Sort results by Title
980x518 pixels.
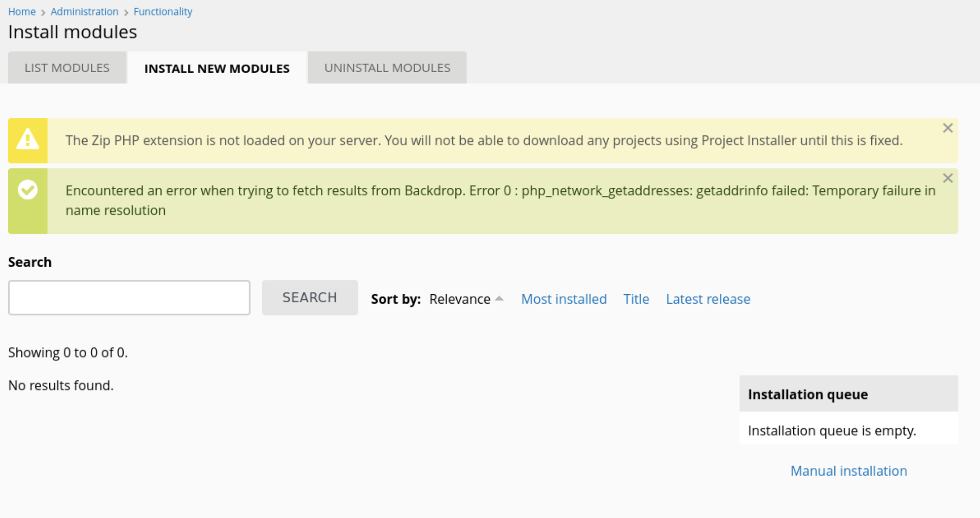[636, 299]
